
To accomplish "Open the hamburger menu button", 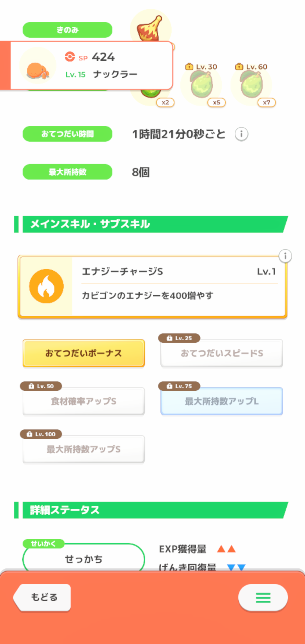I will [x=263, y=597].
